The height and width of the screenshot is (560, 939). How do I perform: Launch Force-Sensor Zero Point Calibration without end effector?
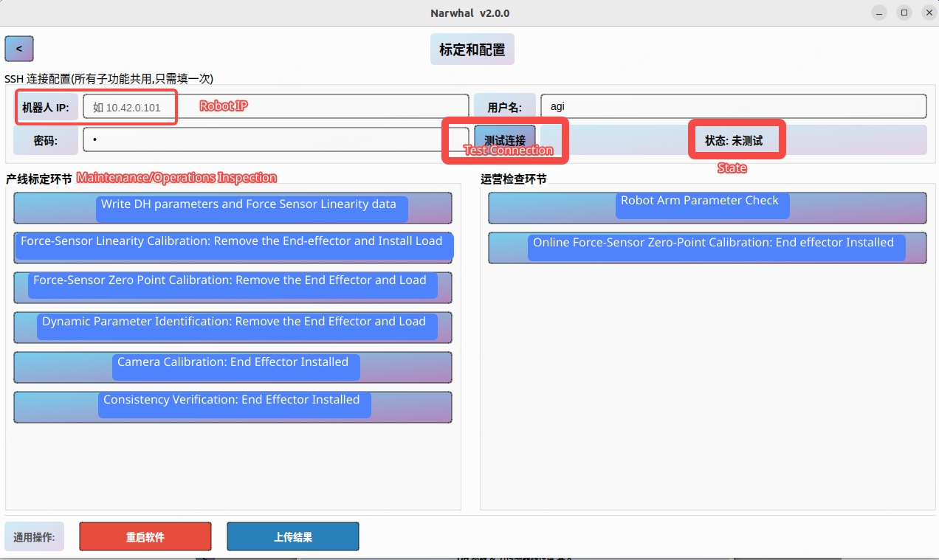[x=233, y=287]
